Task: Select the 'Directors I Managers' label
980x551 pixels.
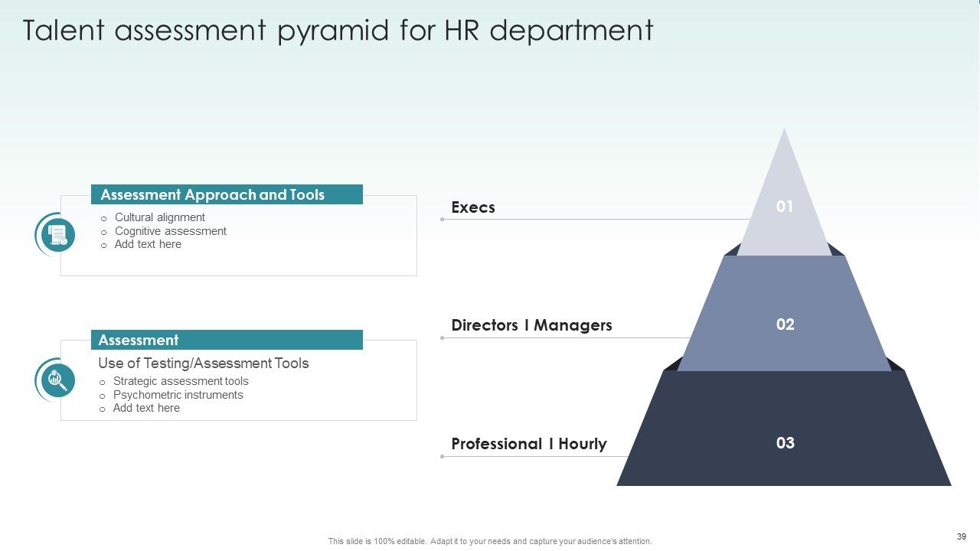Action: (531, 325)
